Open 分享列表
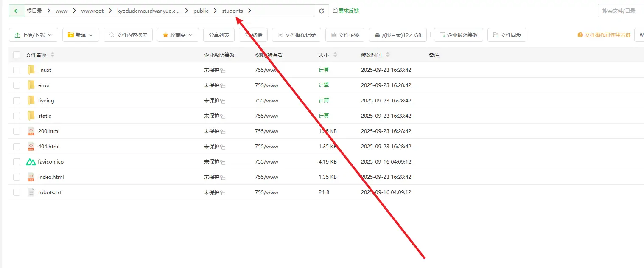This screenshot has width=644, height=268. [x=219, y=35]
